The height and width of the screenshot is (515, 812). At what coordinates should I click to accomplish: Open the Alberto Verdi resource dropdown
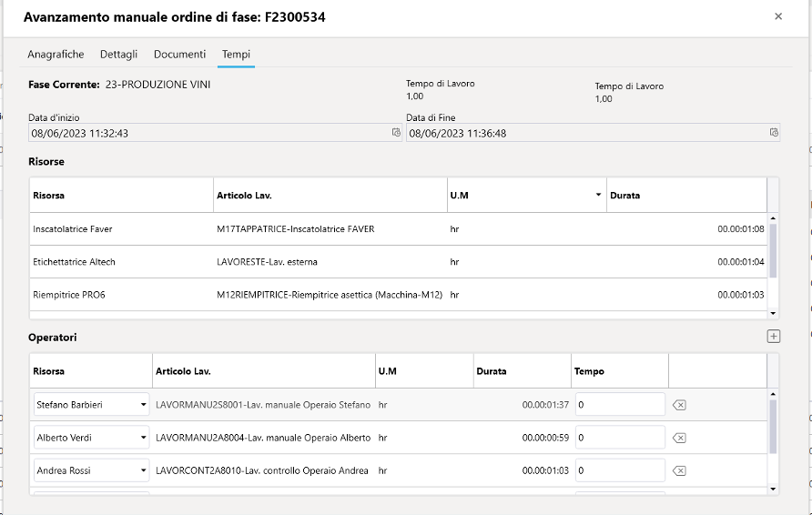click(x=143, y=438)
